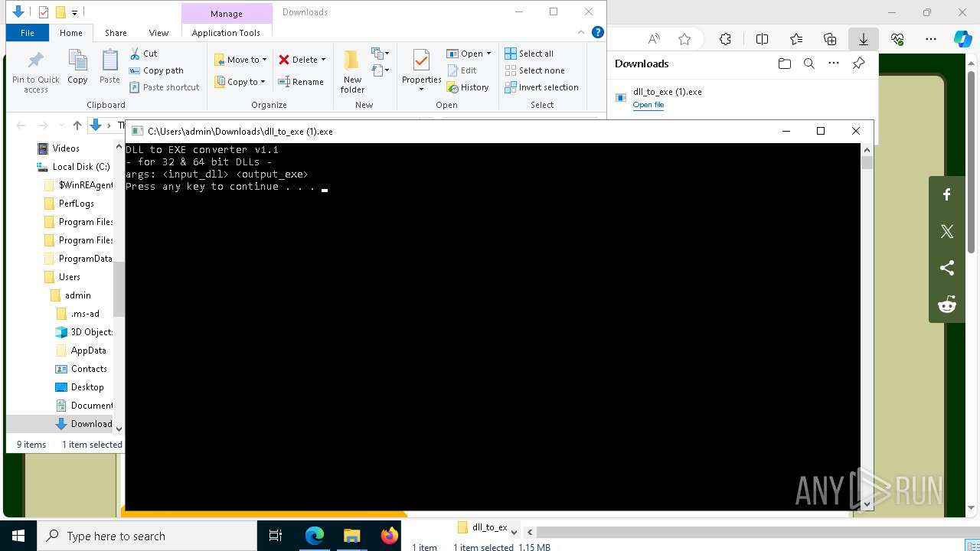Open the Open button dropdown arrow
Screen dimensions: 980x551
[x=488, y=54]
